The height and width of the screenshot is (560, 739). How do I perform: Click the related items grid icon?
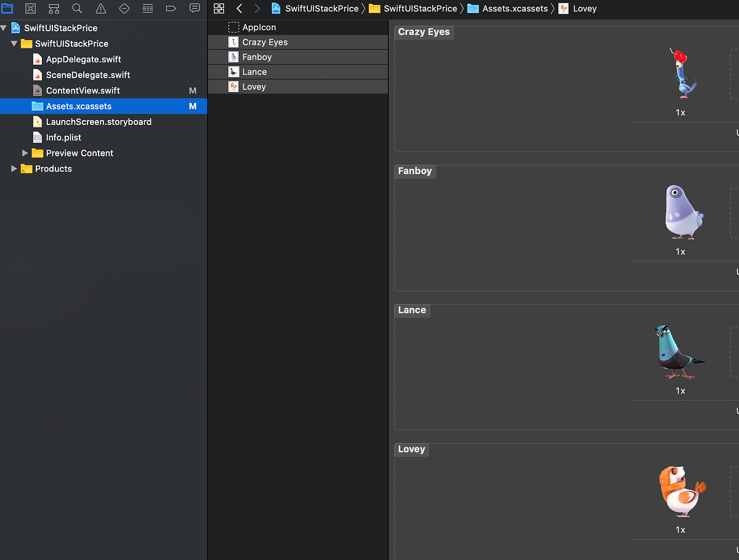[x=219, y=8]
